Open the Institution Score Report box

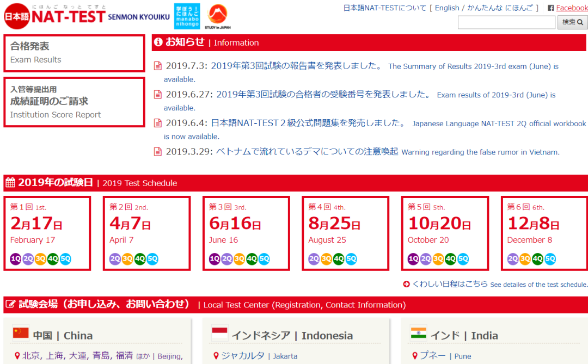(74, 102)
